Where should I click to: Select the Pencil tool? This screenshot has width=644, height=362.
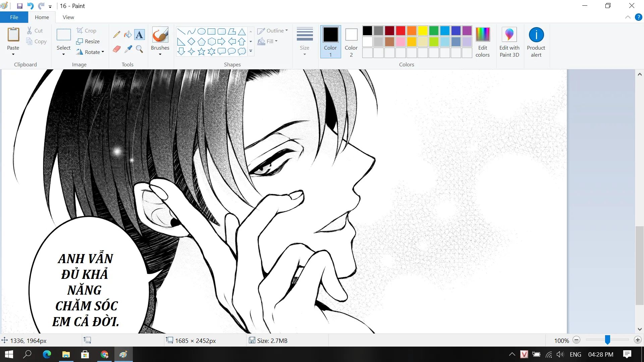pos(117,35)
